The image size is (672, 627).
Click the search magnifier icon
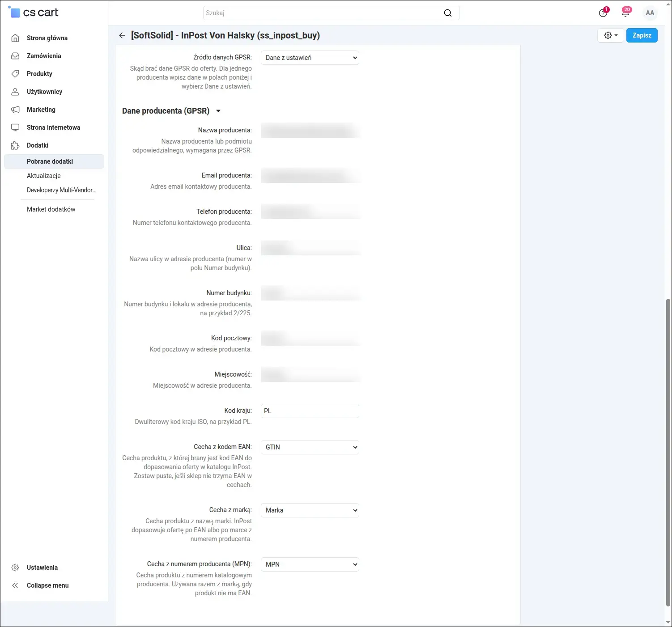coord(447,13)
